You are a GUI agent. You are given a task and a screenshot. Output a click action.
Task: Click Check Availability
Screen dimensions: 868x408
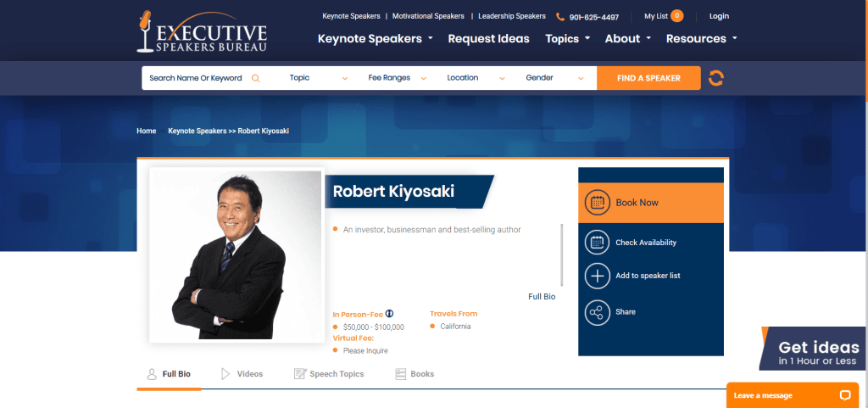point(646,243)
